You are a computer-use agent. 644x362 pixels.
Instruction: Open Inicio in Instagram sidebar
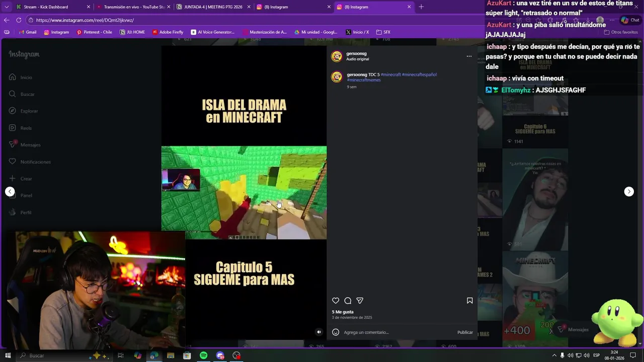click(x=20, y=77)
